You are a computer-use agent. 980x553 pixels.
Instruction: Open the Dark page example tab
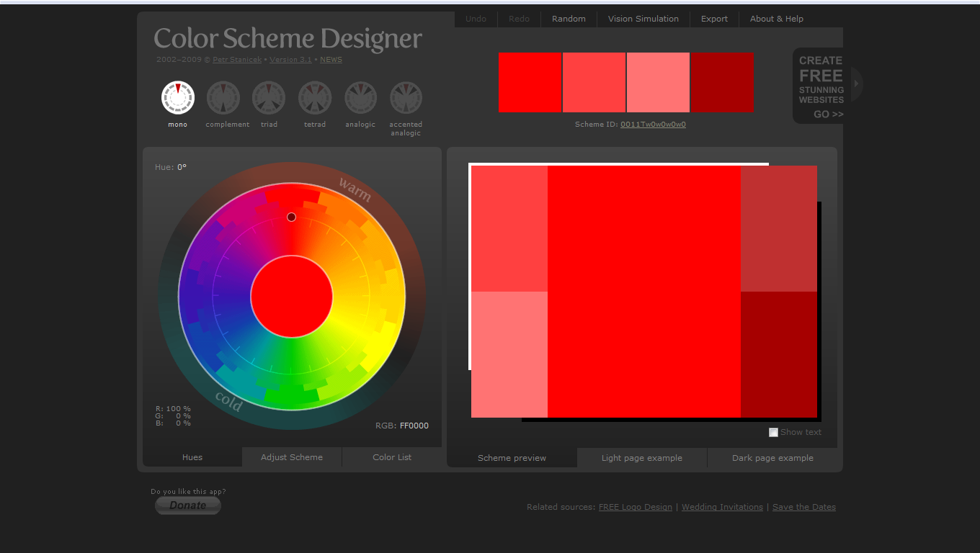[x=772, y=458]
